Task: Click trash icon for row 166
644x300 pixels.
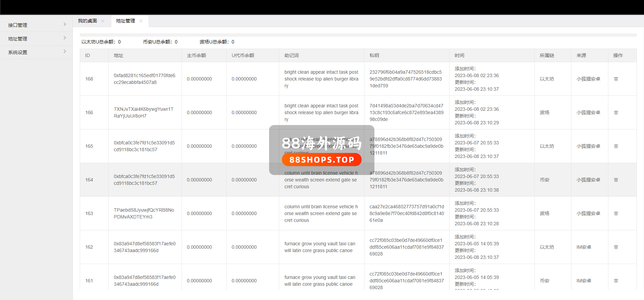Action: [616, 112]
